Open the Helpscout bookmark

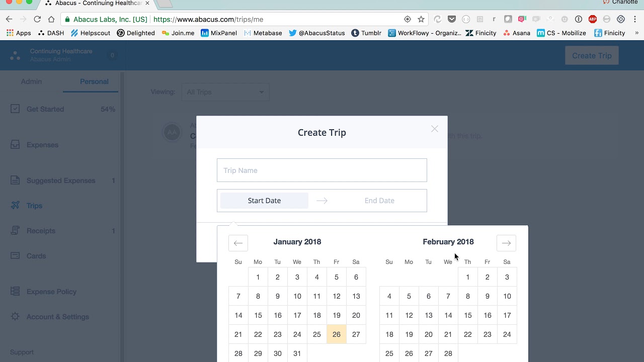pyautogui.click(x=91, y=33)
